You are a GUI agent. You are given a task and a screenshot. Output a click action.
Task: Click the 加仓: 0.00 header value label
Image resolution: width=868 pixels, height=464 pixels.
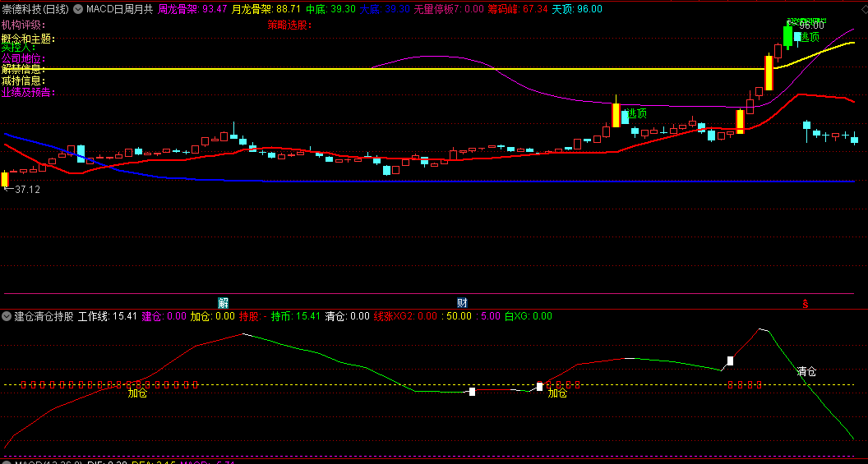213,316
